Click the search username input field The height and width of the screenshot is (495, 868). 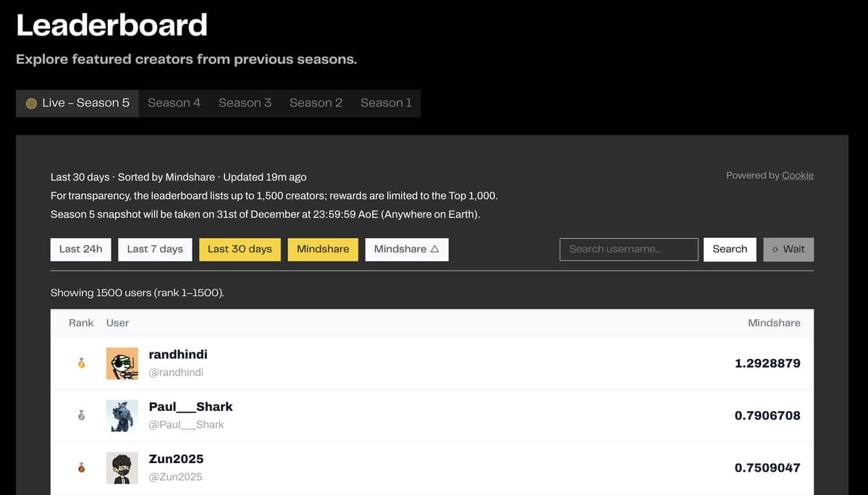coord(628,249)
